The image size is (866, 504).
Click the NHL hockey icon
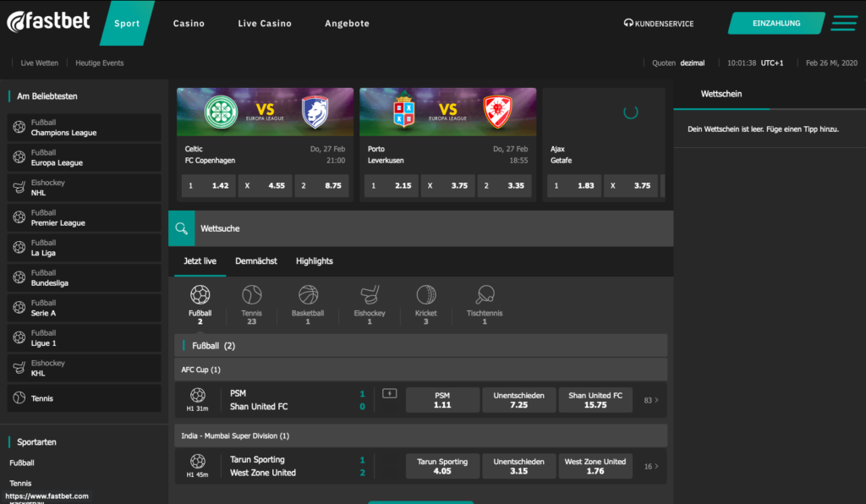coord(19,188)
